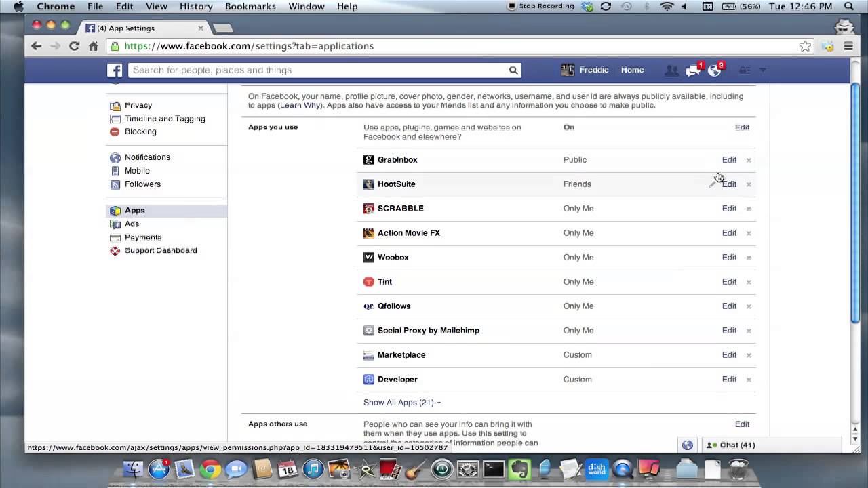The height and width of the screenshot is (488, 868).
Task: Open notifications globe icon
Action: click(x=715, y=70)
